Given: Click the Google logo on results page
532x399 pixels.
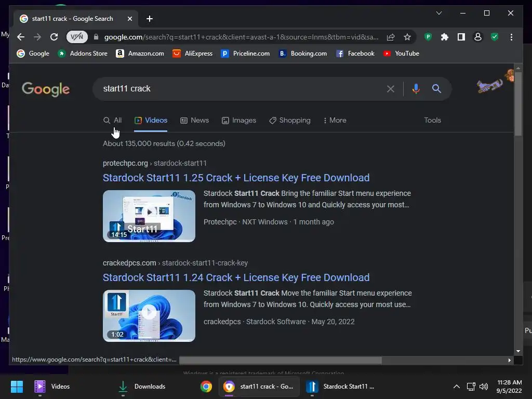Looking at the screenshot, I should tap(46, 89).
